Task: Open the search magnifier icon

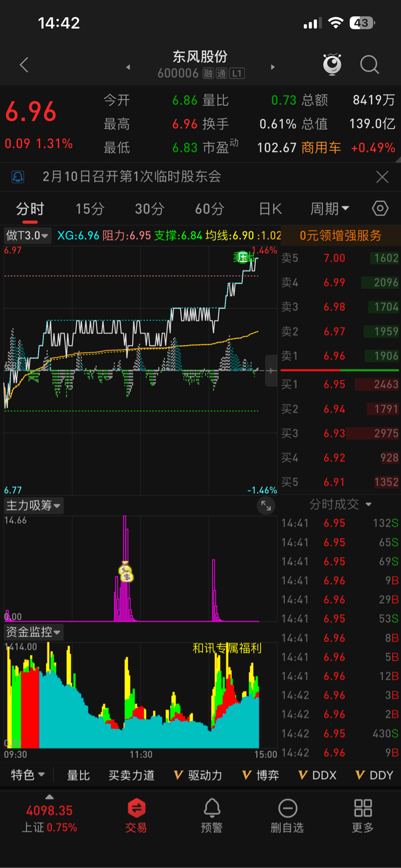Action: (370, 65)
